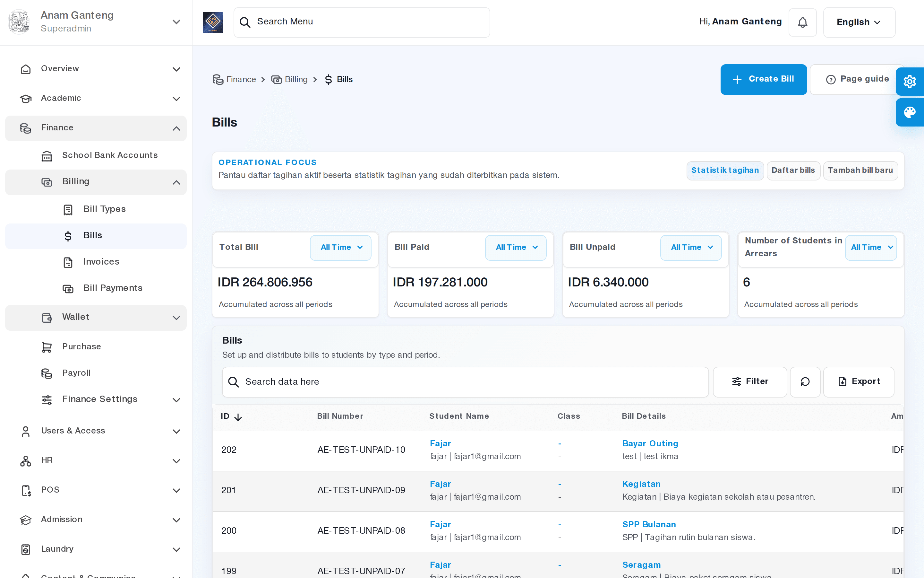The width and height of the screenshot is (924, 578).
Task: Open the English language dropdown
Action: 859,22
